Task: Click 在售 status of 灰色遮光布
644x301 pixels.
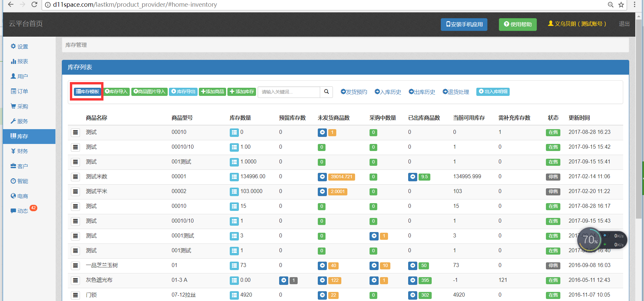Action: pyautogui.click(x=553, y=280)
